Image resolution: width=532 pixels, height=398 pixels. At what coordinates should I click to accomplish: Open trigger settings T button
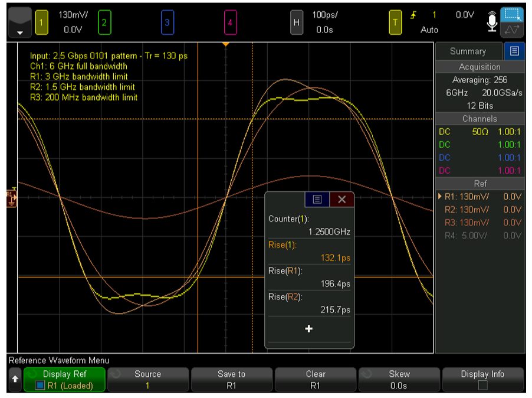pos(395,22)
